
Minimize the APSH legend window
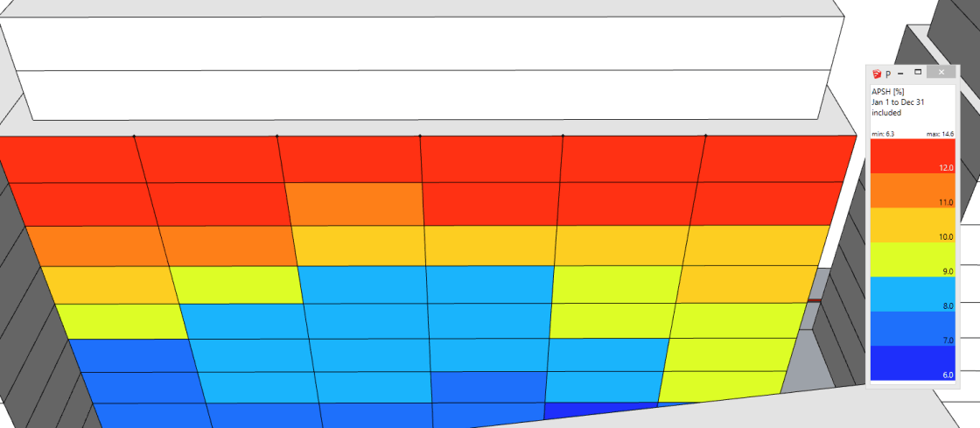[900, 74]
